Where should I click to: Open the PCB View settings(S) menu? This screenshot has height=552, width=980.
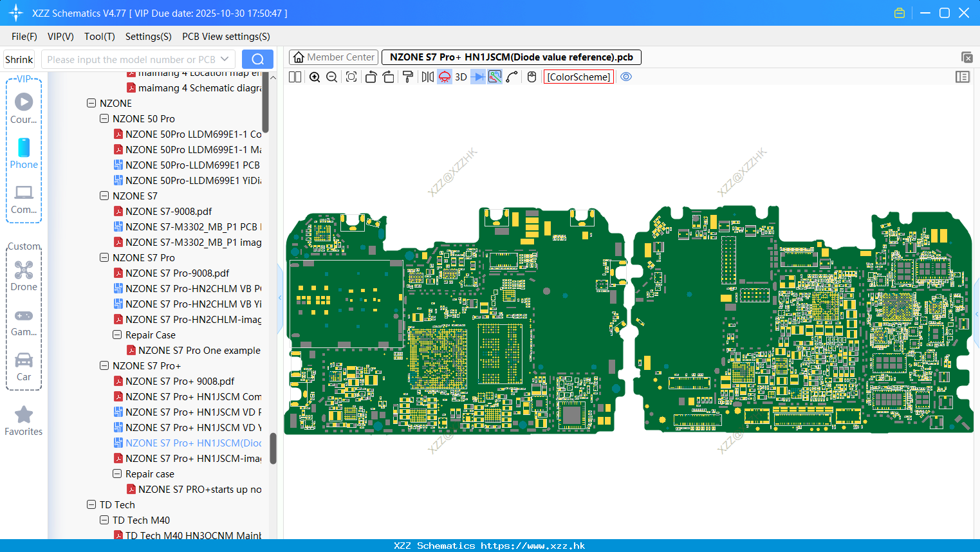[226, 37]
